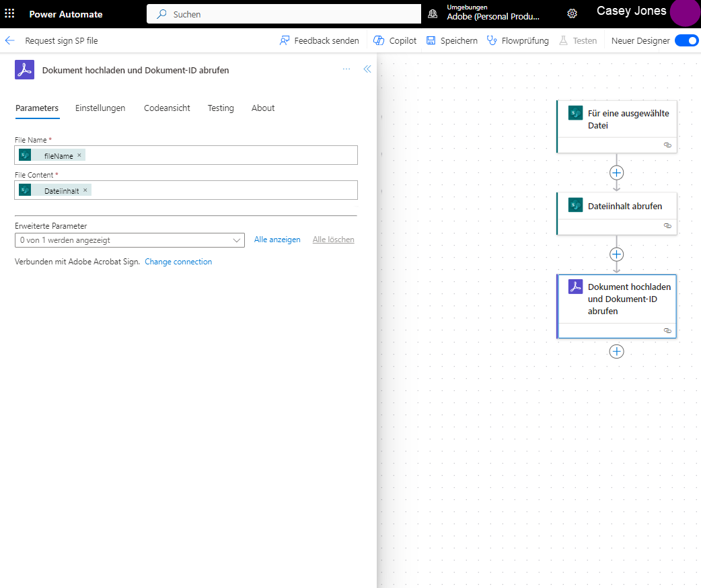The image size is (701, 588).
Task: Open the ellipsis menu on the action header
Action: tap(346, 69)
